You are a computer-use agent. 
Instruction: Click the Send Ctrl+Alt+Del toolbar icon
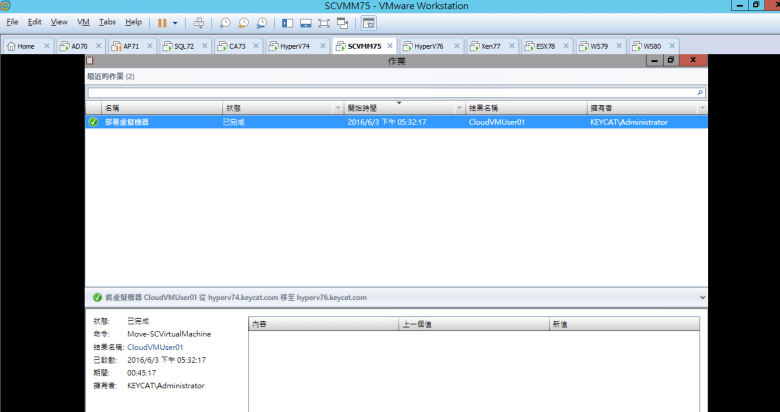click(199, 22)
